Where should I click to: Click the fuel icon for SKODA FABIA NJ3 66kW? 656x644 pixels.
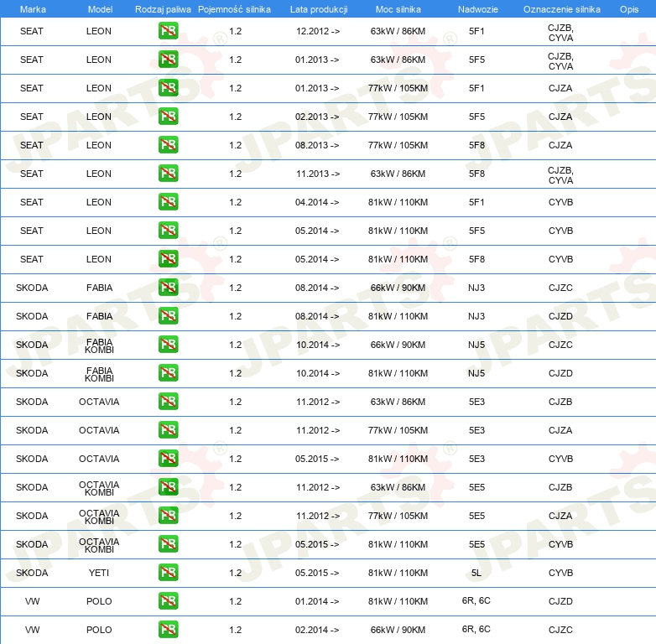click(x=168, y=288)
